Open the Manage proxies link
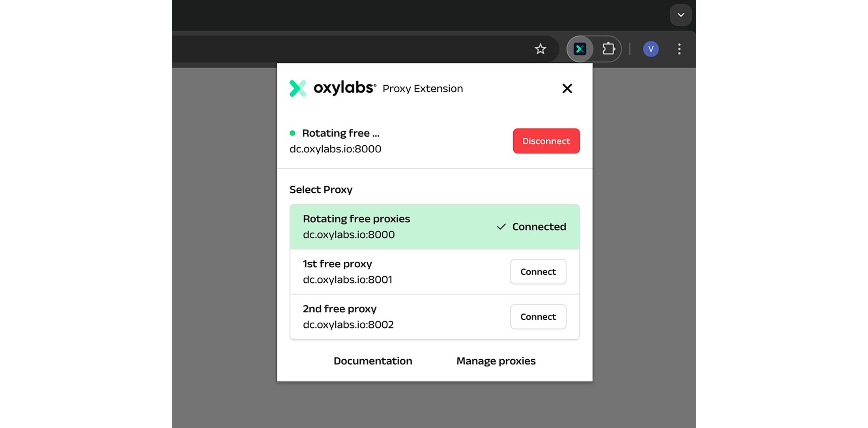The image size is (868, 428). [x=496, y=361]
